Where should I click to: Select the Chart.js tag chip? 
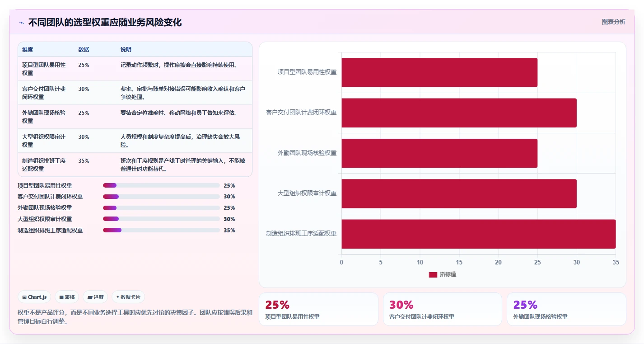(35, 297)
